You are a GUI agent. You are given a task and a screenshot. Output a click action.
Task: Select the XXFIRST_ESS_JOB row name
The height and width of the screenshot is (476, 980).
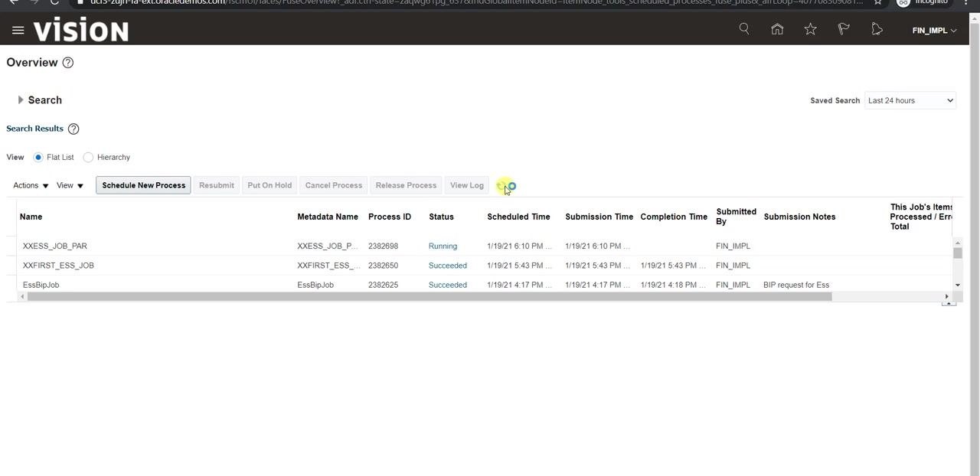[58, 266]
